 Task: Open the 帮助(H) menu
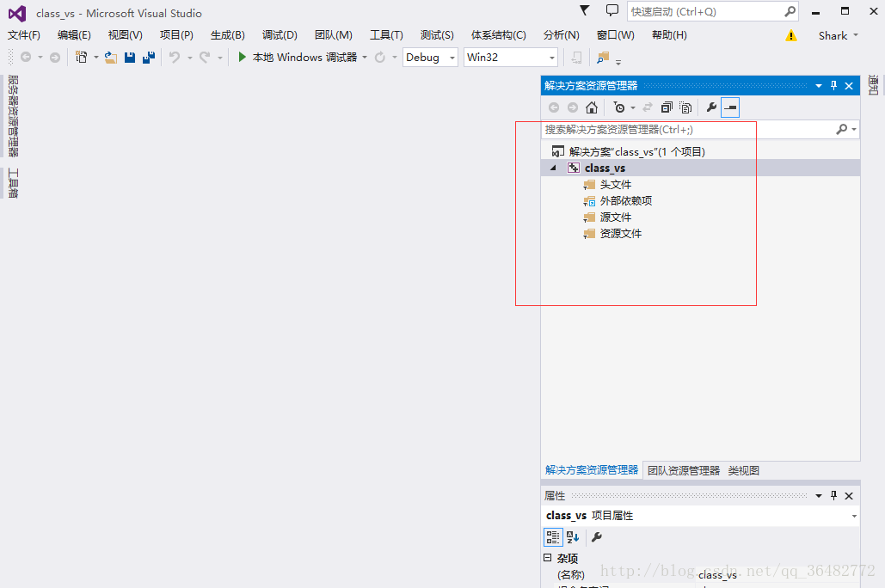[x=669, y=35]
